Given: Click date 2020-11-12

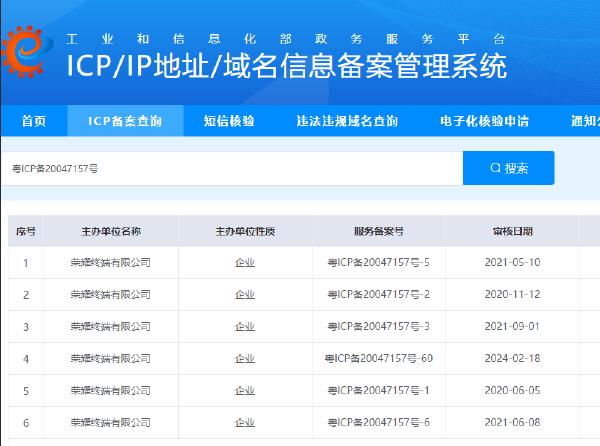Looking at the screenshot, I should click(512, 295).
